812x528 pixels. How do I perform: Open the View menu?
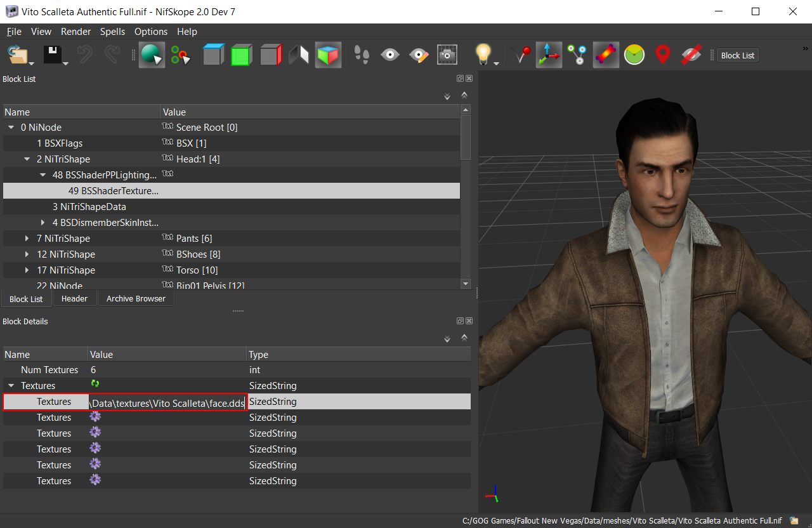[x=41, y=31]
